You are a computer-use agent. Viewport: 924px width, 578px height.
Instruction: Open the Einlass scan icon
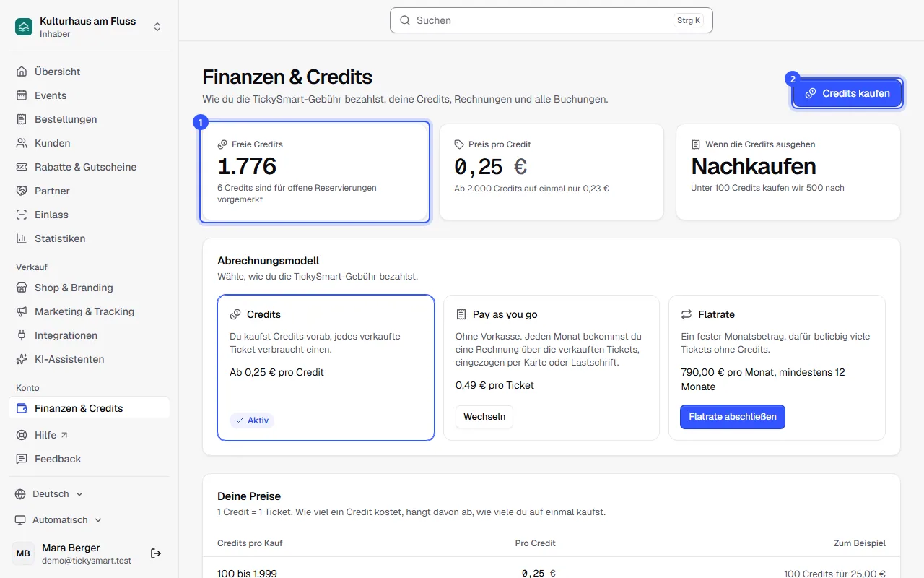click(22, 215)
